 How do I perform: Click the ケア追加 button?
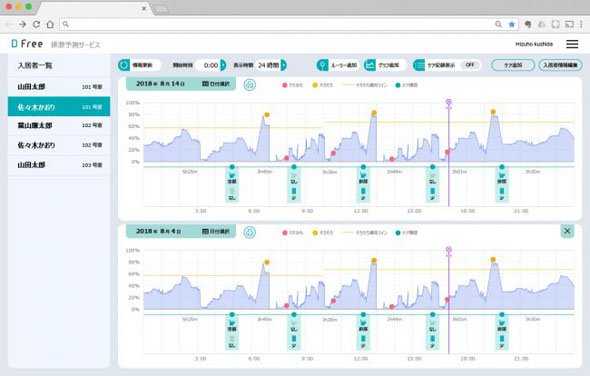[512, 65]
